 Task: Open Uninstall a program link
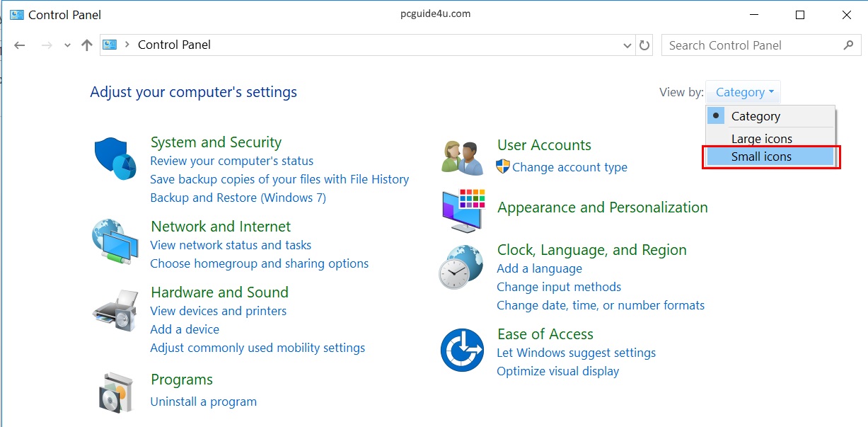click(x=203, y=402)
